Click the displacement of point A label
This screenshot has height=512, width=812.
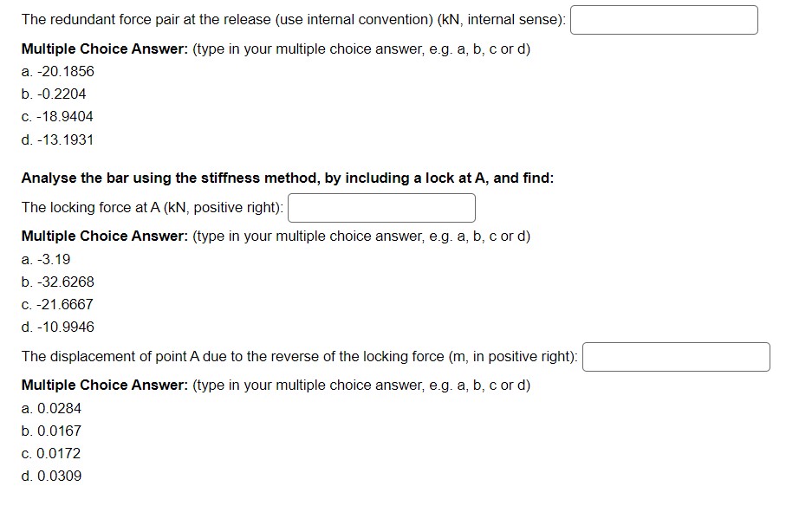tap(299, 357)
